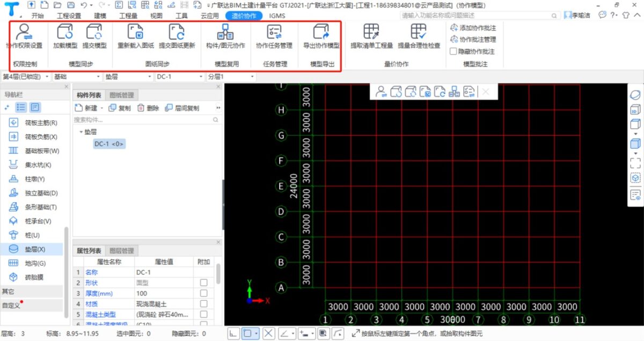Click the 搜索构件 search field
This screenshot has height=341, width=644.
147,119
